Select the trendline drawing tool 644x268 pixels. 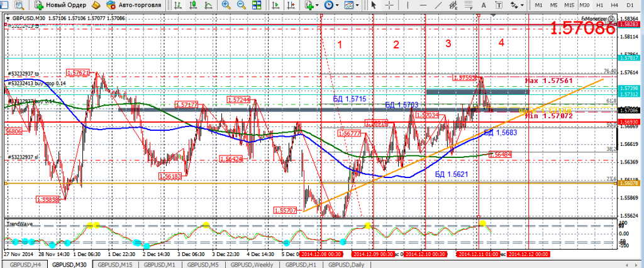click(436, 5)
